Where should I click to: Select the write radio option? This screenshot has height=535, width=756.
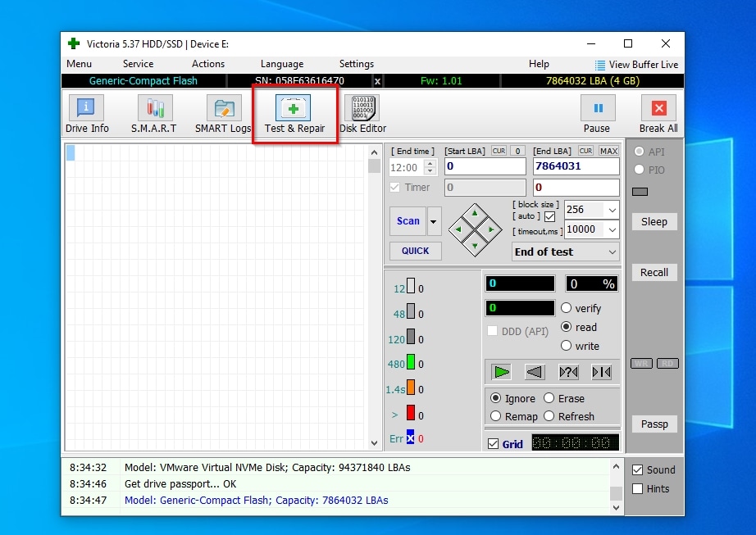coord(566,345)
